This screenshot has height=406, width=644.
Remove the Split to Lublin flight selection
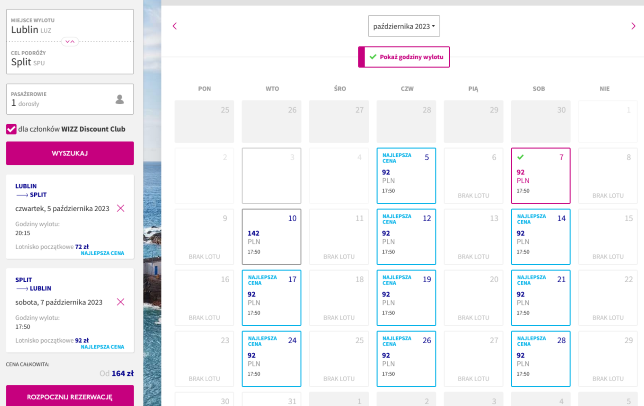coord(120,302)
